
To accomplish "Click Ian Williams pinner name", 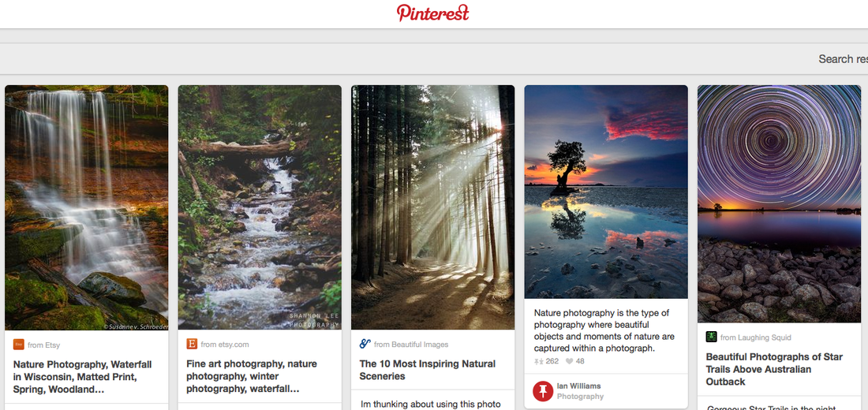I will [x=578, y=386].
